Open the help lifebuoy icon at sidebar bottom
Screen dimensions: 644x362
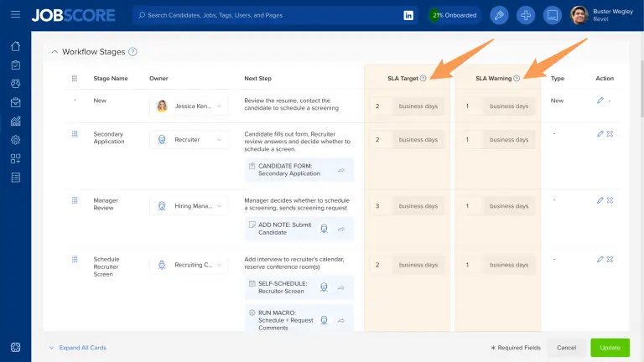(x=16, y=347)
